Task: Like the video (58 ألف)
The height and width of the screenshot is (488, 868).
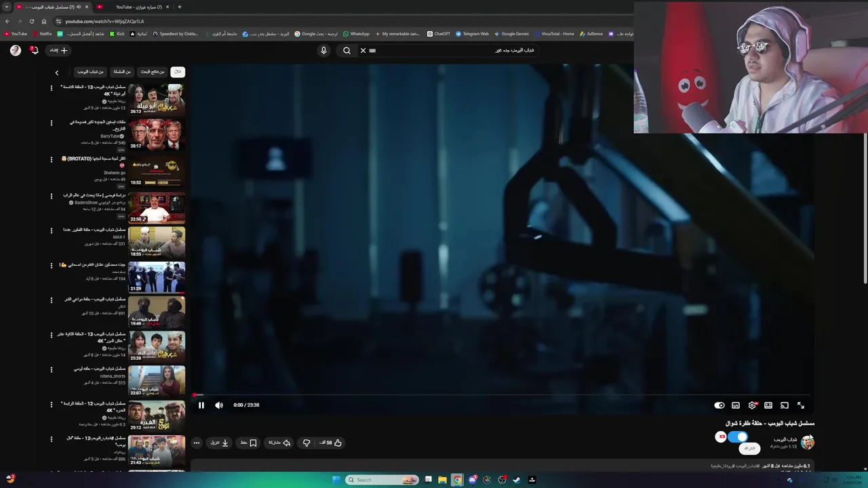Action: [x=331, y=443]
